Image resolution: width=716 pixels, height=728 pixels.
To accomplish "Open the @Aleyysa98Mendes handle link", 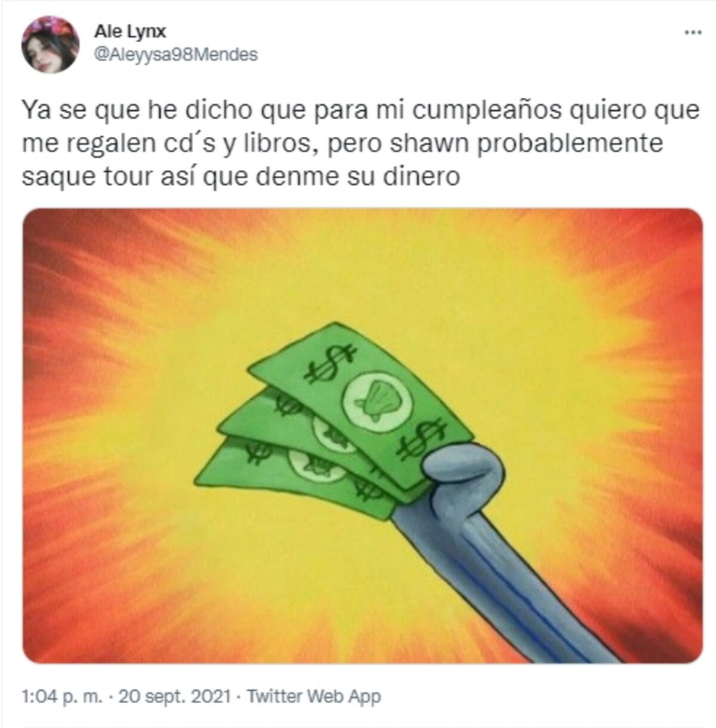I will 176,55.
